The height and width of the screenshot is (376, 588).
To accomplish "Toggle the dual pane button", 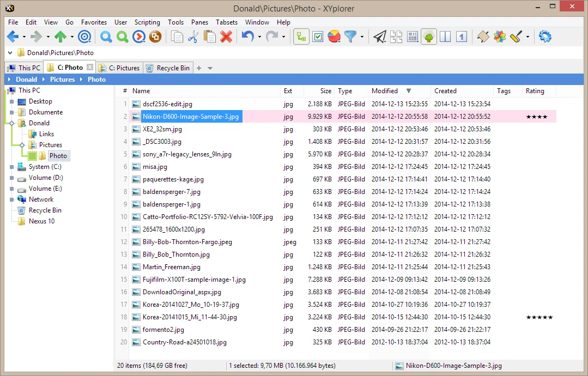I will point(445,37).
